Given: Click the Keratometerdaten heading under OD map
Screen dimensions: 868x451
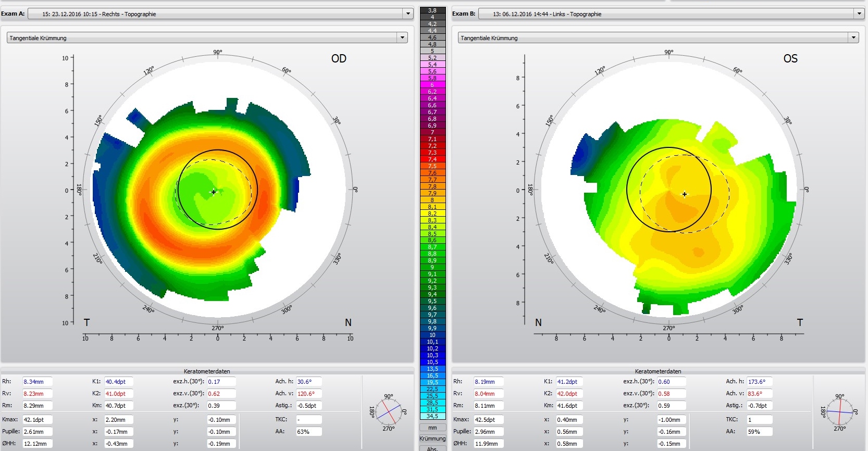Looking at the screenshot, I should point(207,371).
